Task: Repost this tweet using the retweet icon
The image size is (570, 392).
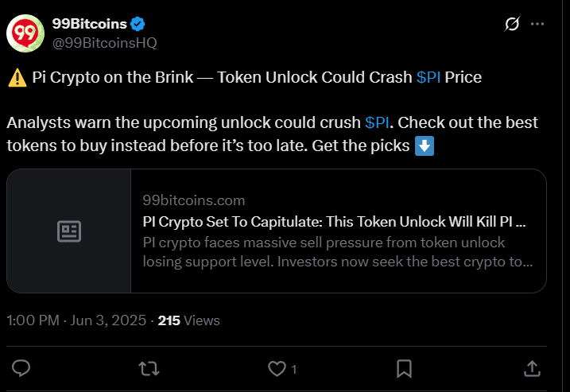Action: [149, 368]
